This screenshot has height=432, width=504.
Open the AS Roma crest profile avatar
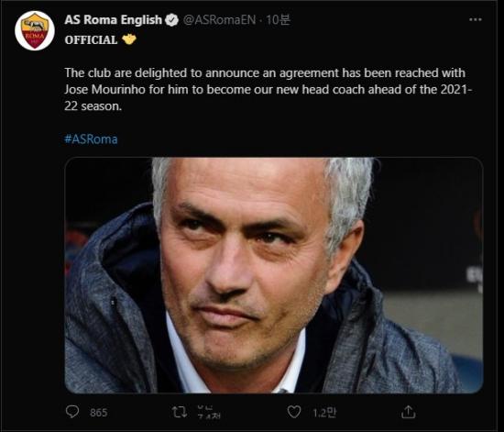[35, 30]
